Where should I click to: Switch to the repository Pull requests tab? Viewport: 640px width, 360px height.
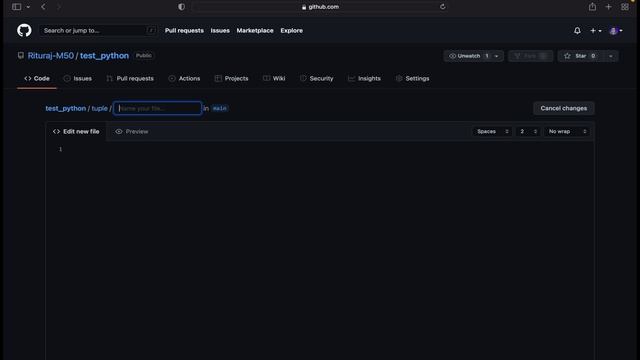click(x=130, y=78)
